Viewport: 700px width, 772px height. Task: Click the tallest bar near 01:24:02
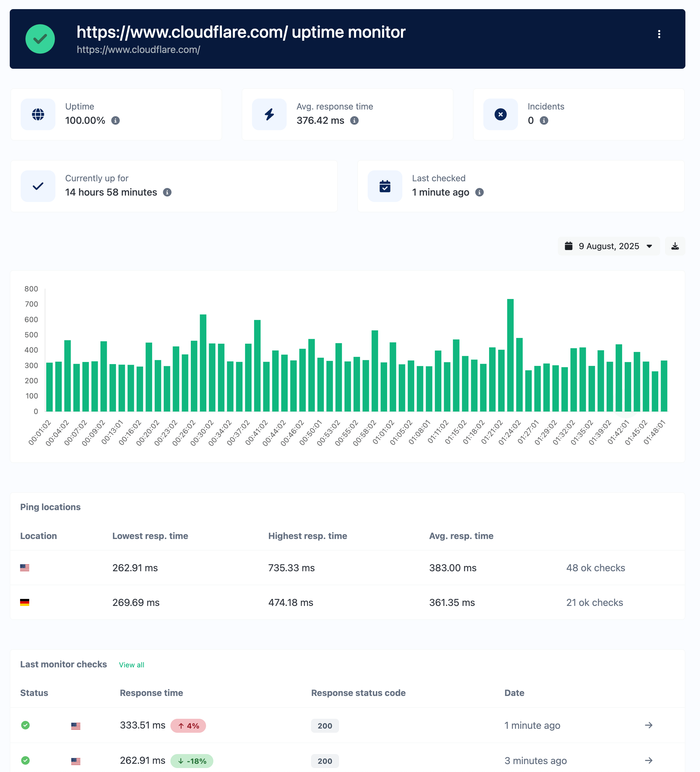510,355
